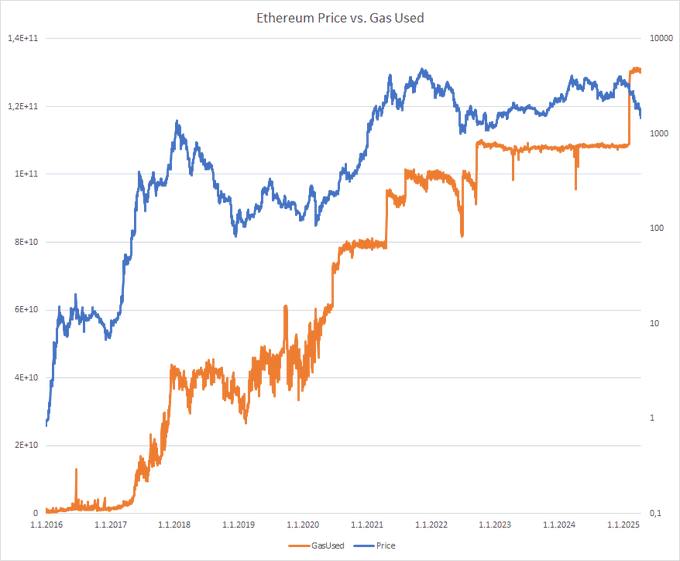Click the 1.1.2021 date axis label
Viewport: 680px width, 561px height.
pyautogui.click(x=367, y=525)
